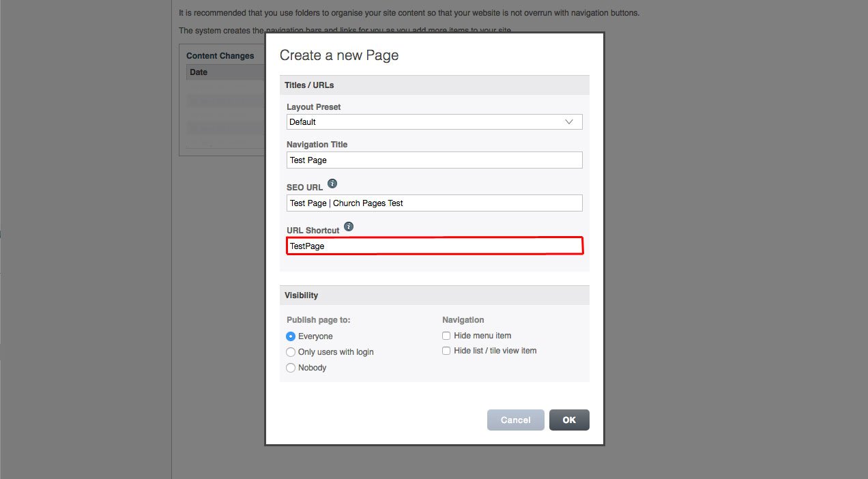The width and height of the screenshot is (868, 479).
Task: Select the Default layout preset combo box
Action: (434, 122)
